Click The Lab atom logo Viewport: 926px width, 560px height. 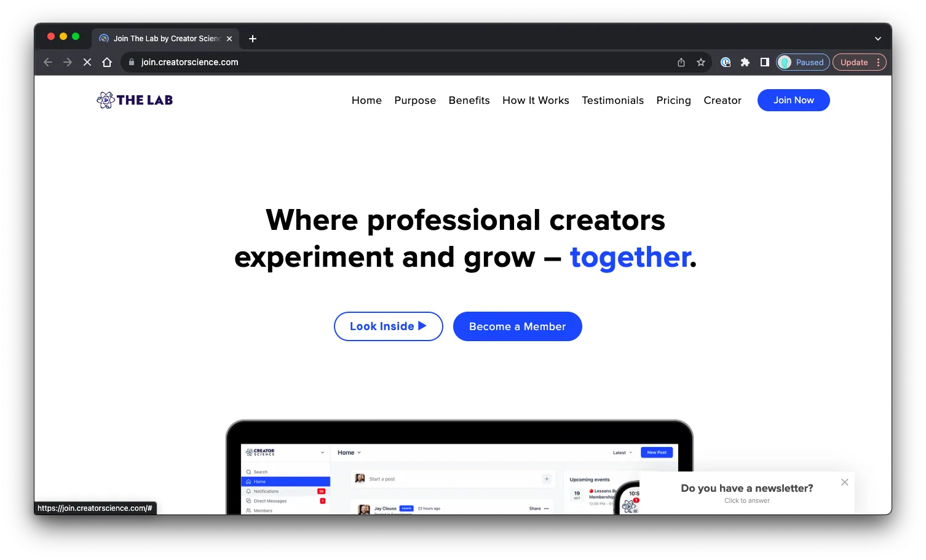(135, 100)
